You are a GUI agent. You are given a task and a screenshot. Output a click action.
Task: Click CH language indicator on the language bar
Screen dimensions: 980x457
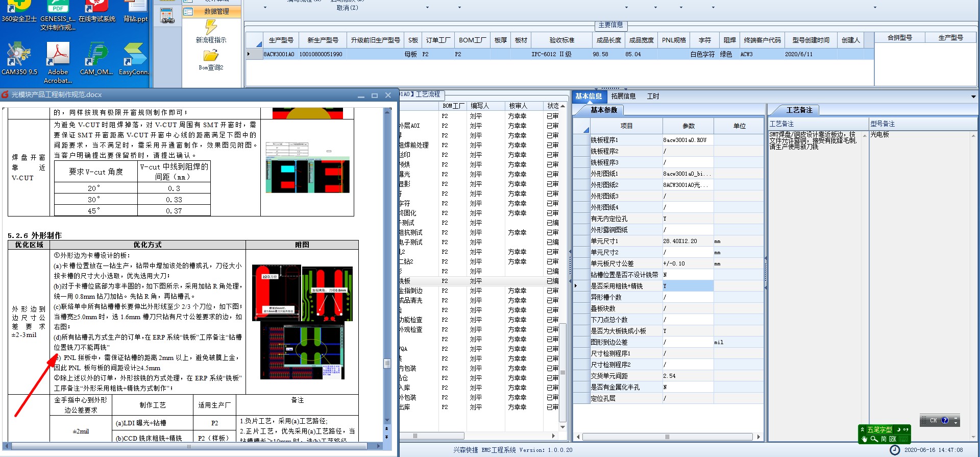933,420
